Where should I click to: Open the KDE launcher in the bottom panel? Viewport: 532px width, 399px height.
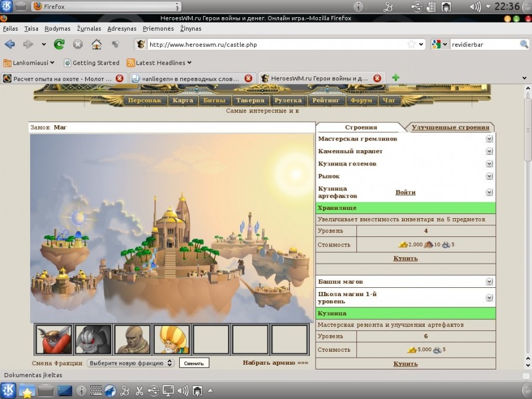point(8,391)
